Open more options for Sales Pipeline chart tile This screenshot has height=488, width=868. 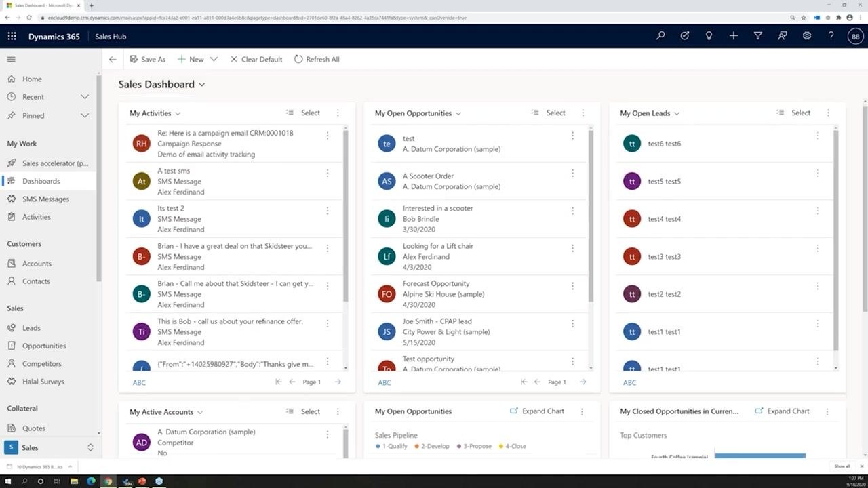pyautogui.click(x=581, y=411)
